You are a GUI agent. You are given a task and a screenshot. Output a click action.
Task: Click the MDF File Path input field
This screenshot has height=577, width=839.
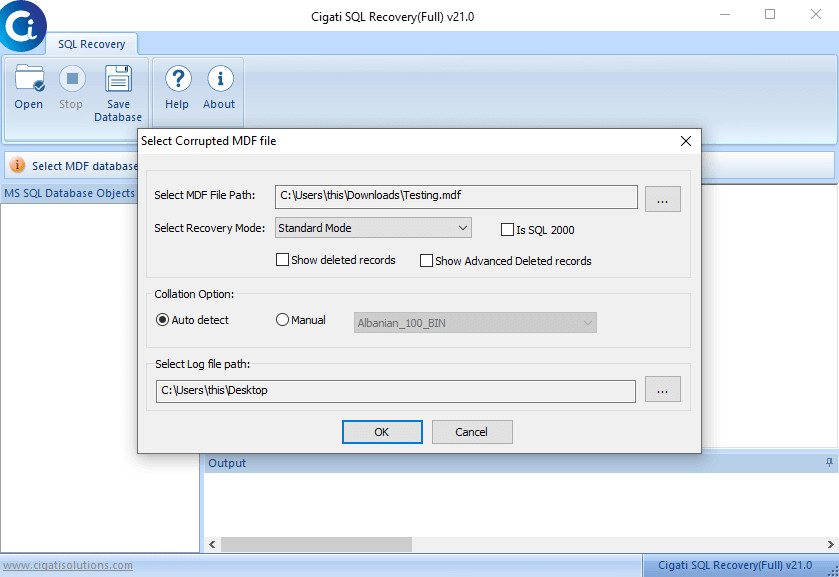[x=456, y=196]
